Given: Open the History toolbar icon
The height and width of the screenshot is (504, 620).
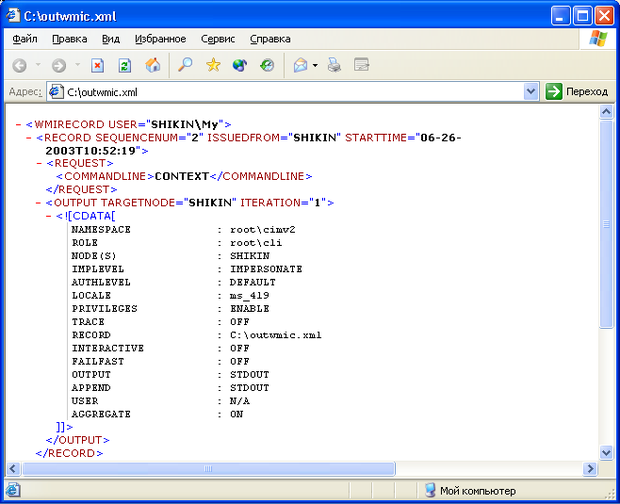Looking at the screenshot, I should 267,65.
